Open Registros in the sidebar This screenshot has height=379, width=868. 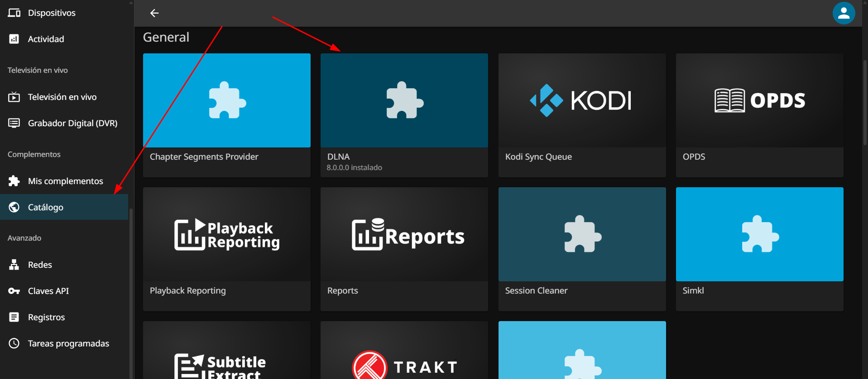(46, 317)
